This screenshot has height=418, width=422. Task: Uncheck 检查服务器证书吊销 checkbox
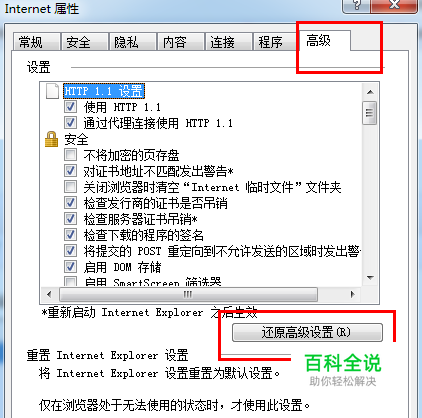tap(70, 219)
